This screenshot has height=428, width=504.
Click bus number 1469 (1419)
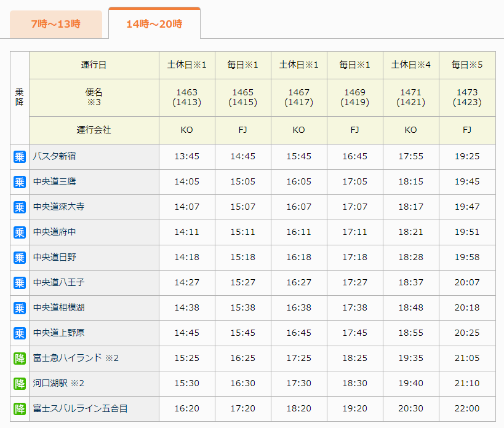point(355,98)
